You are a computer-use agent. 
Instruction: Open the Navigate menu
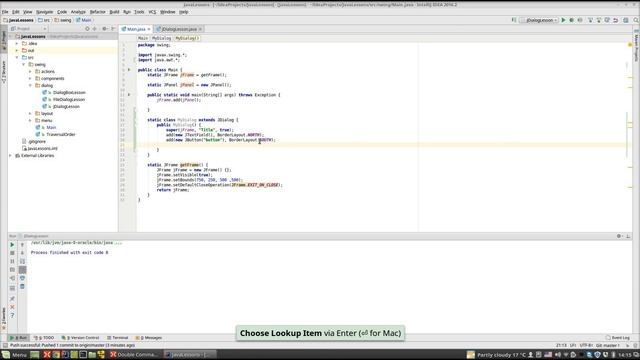44,12
